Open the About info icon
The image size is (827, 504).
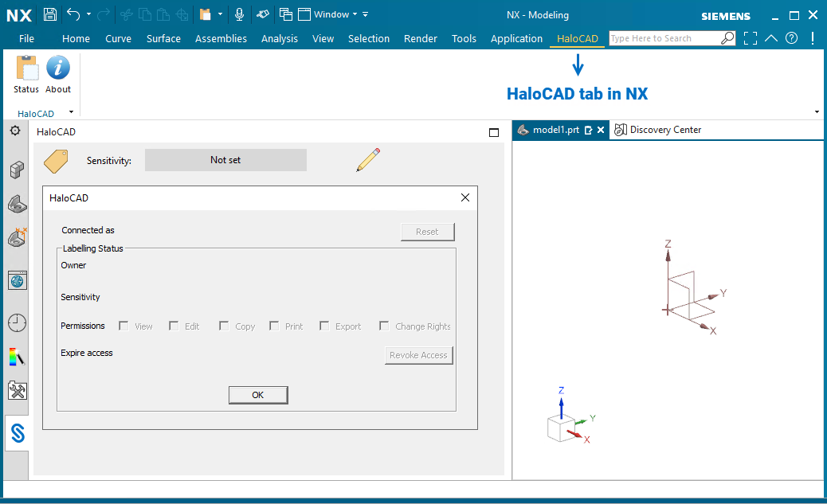58,68
